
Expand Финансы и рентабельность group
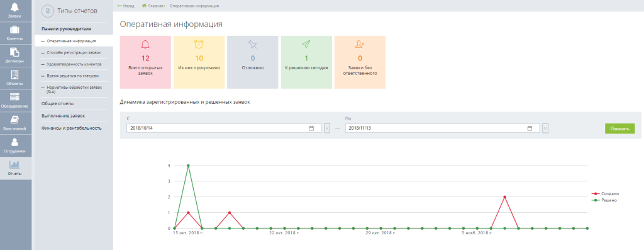coord(71,128)
